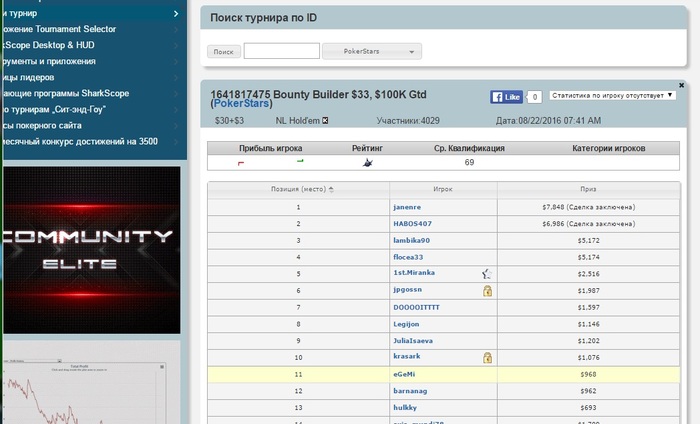This screenshot has height=424, width=700.
Task: Click the Игрок column header
Action: [443, 189]
